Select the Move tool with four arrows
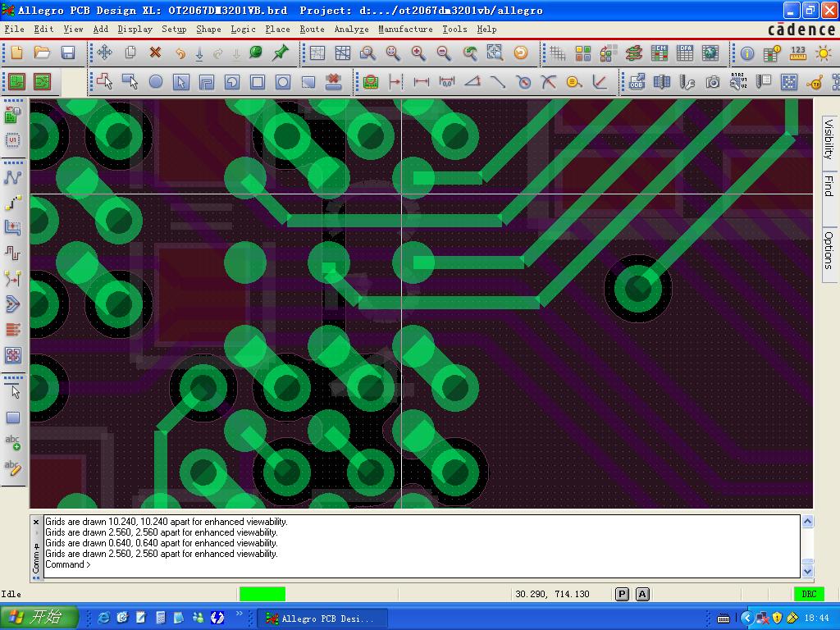The height and width of the screenshot is (630, 840). click(104, 52)
